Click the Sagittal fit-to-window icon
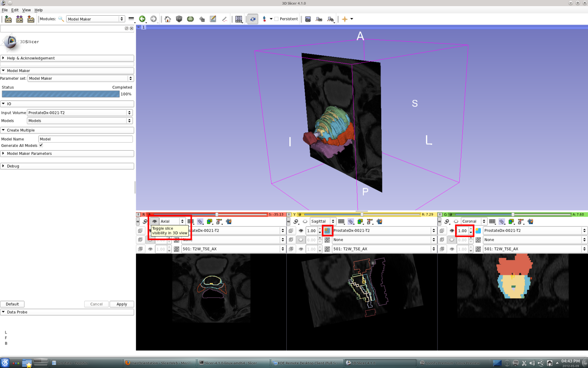Image resolution: width=588 pixels, height=368 pixels. [x=379, y=222]
